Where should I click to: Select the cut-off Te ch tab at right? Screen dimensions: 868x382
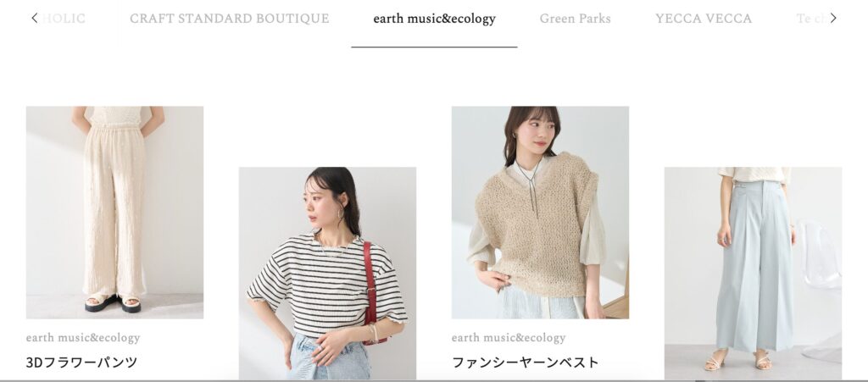811,19
